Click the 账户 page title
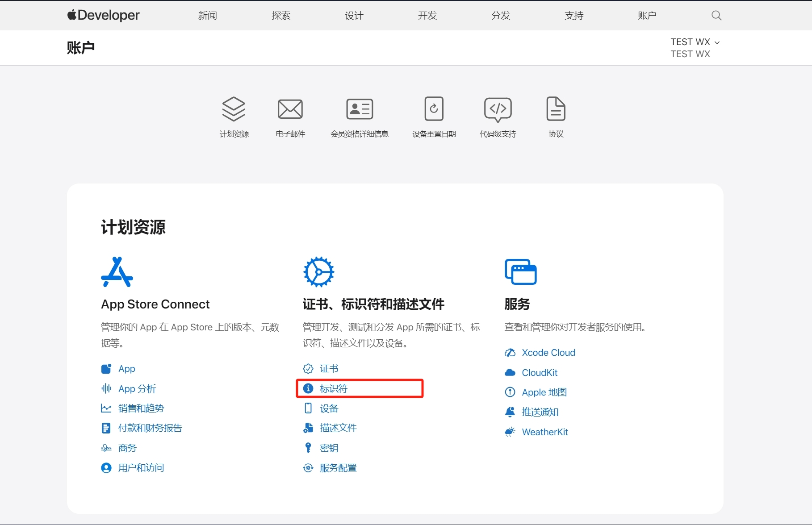The width and height of the screenshot is (812, 525). (81, 48)
